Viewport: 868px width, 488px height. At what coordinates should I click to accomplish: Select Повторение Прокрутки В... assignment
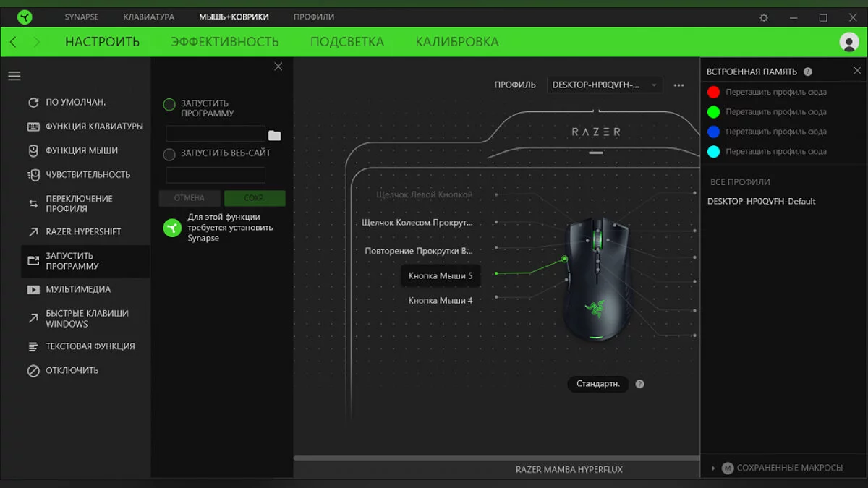419,251
